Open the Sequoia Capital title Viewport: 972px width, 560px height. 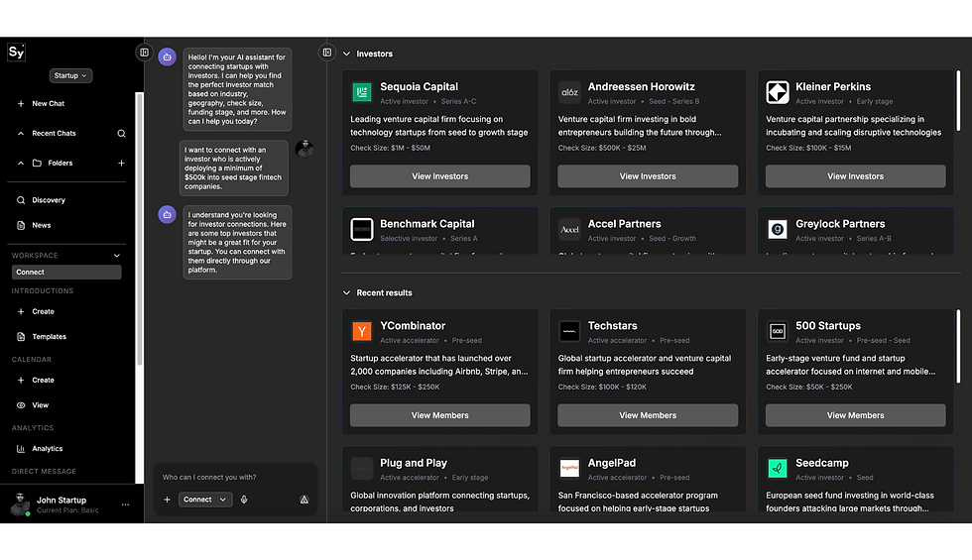[x=419, y=87]
